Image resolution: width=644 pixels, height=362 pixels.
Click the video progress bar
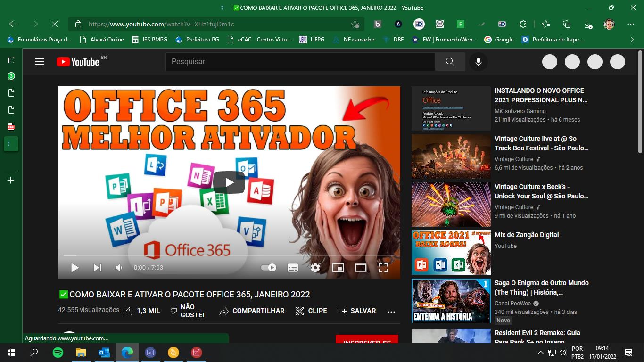(x=229, y=256)
